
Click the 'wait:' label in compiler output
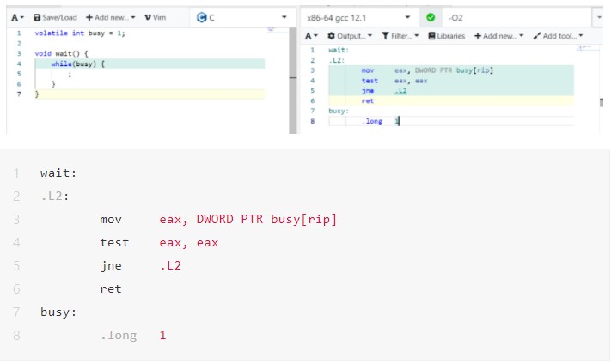point(339,50)
